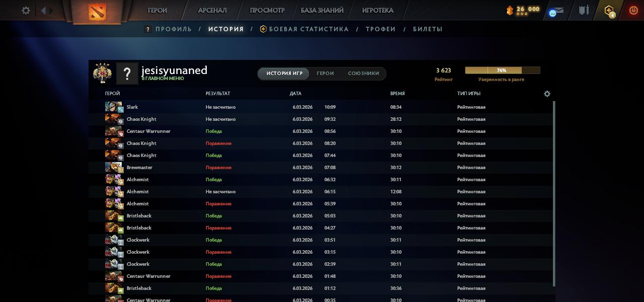Open the Dota Plus icon with badge

pos(609,11)
